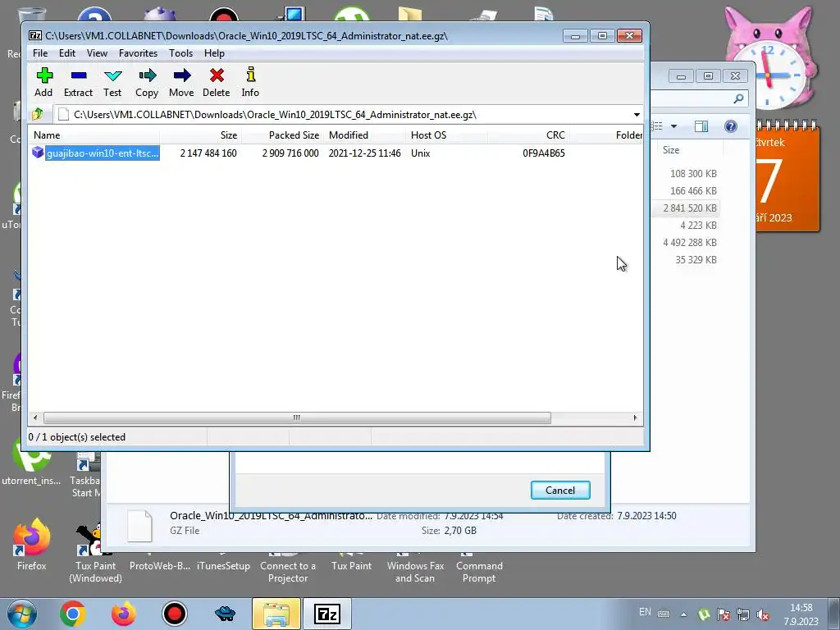
Task: Cancel the background dialog
Action: tap(560, 491)
